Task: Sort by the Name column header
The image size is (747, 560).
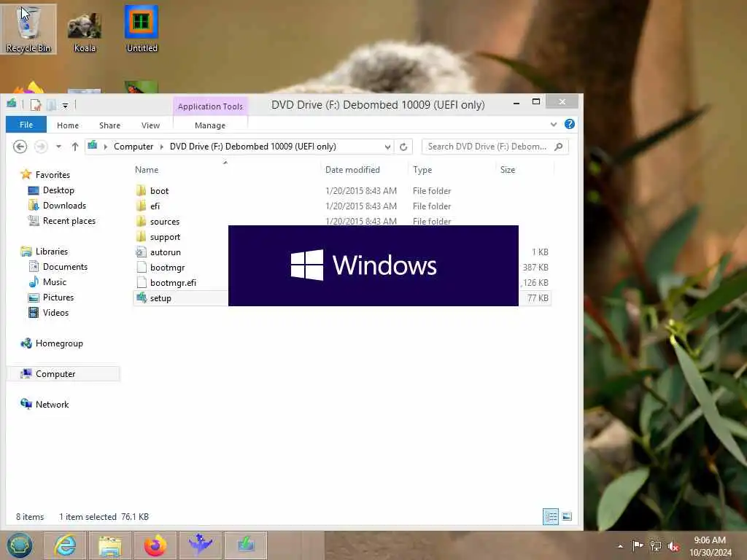Action: 146,169
